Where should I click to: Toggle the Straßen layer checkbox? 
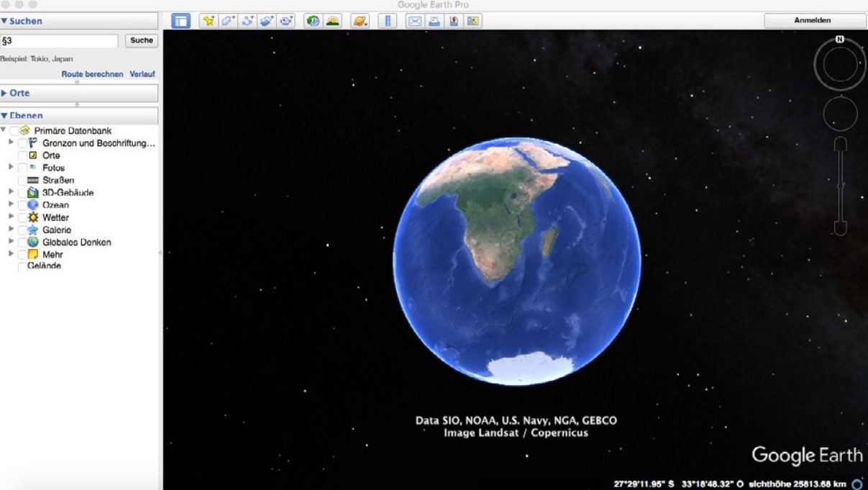pyautogui.click(x=22, y=180)
